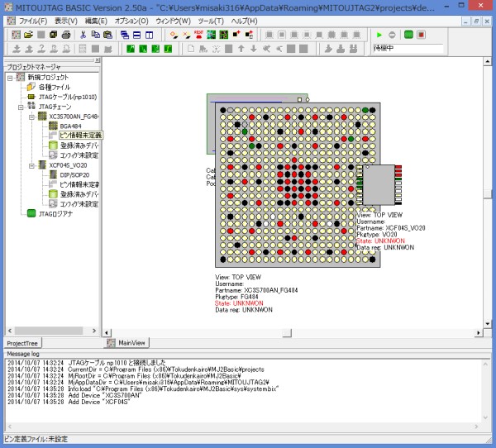Collapse the JTAGチェーン tree node

coord(20,107)
